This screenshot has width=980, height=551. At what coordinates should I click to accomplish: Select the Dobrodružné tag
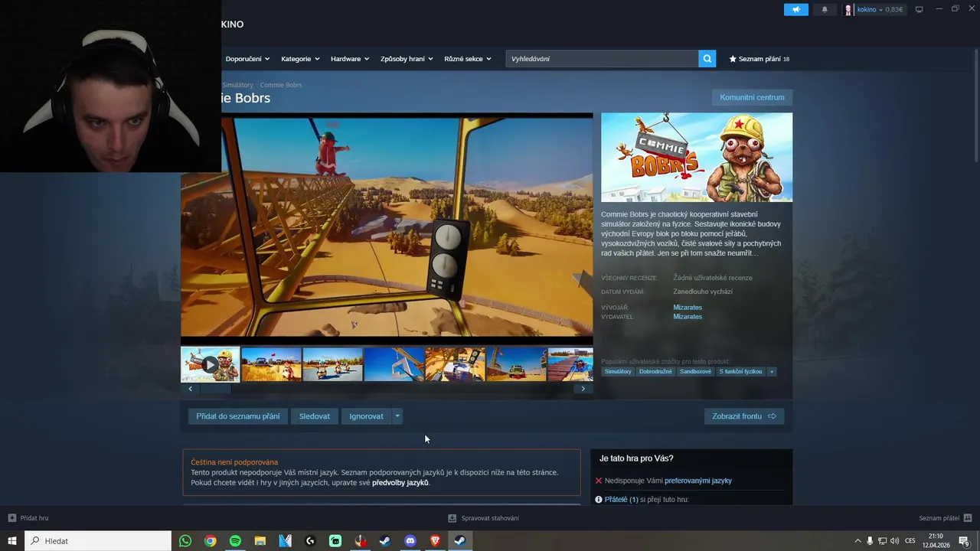coord(655,371)
